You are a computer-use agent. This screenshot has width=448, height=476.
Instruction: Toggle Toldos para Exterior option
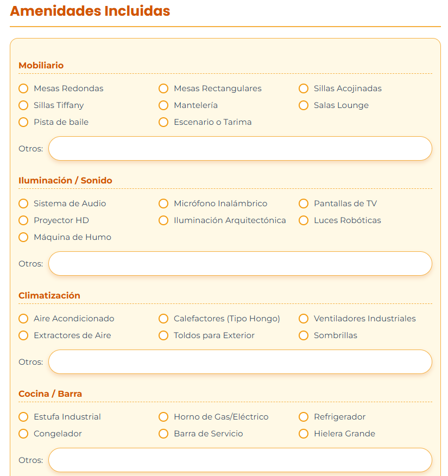click(163, 335)
